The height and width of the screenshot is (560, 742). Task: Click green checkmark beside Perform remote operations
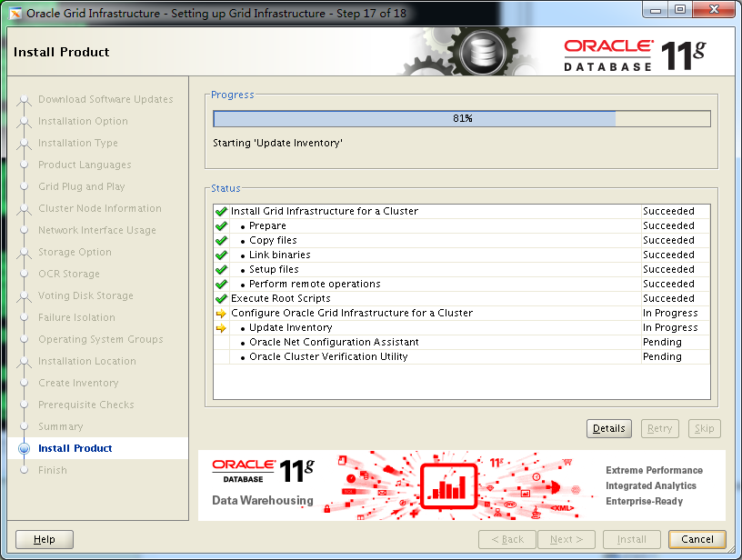221,285
